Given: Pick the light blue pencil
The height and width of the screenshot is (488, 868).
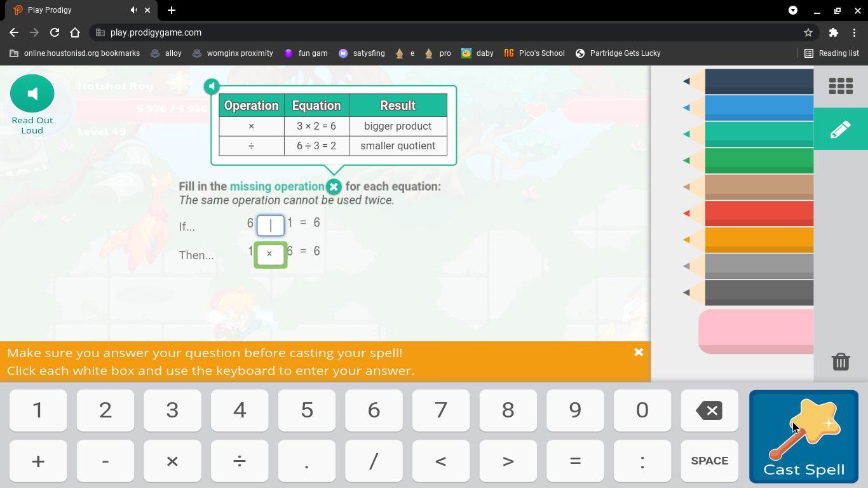Looking at the screenshot, I should click(x=749, y=107).
